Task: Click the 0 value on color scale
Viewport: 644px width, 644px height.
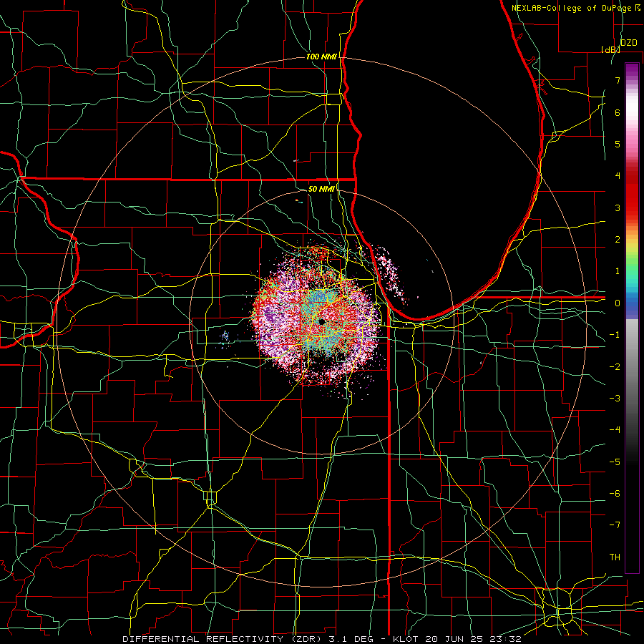Action: tap(618, 303)
